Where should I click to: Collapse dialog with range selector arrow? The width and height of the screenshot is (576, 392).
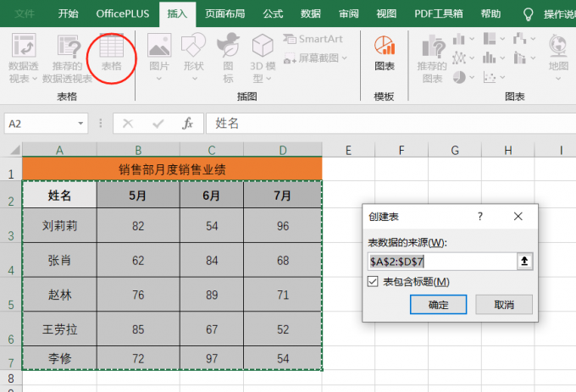[524, 261]
